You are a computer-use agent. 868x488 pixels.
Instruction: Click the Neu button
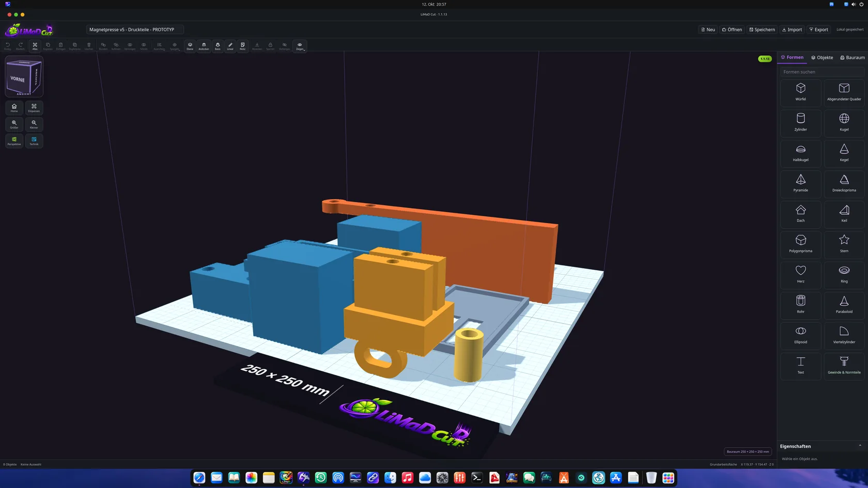(708, 29)
